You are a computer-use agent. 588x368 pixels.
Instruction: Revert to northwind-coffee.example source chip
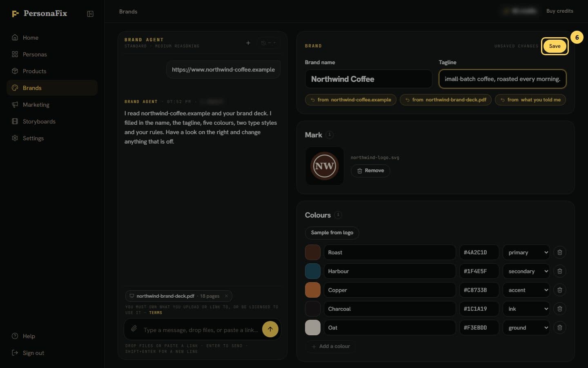pos(350,100)
